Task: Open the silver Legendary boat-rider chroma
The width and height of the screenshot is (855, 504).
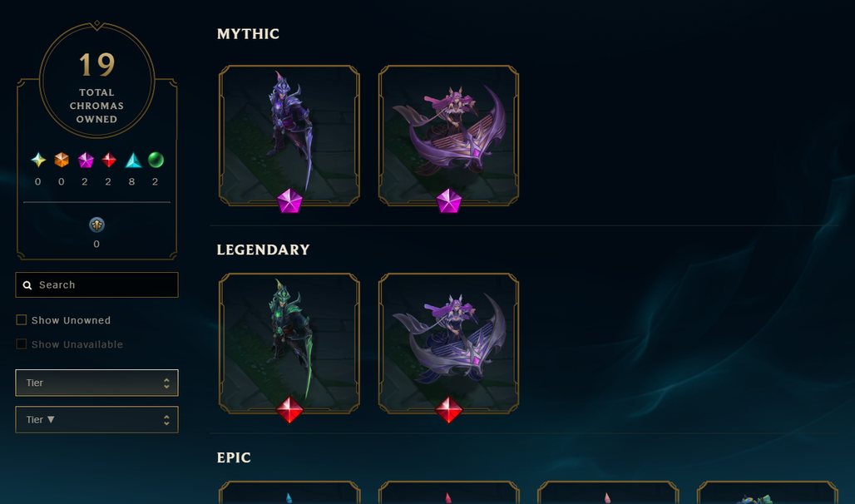Action: pyautogui.click(x=449, y=343)
